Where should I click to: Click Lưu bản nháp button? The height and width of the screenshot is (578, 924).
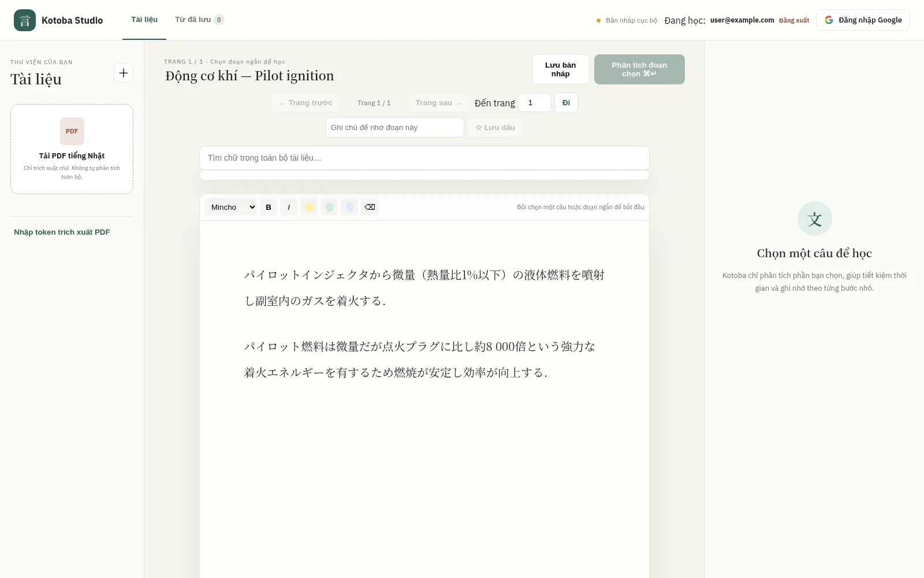561,69
